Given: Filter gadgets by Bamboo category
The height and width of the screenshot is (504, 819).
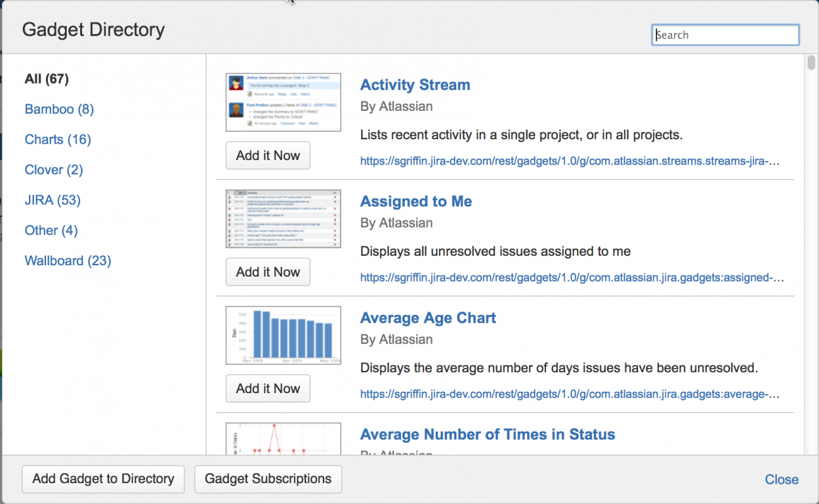Looking at the screenshot, I should (x=59, y=109).
